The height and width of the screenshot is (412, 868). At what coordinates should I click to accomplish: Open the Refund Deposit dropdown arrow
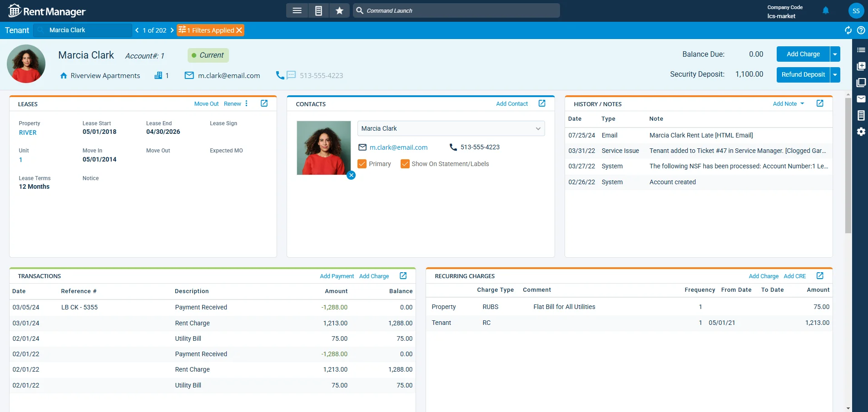(835, 74)
